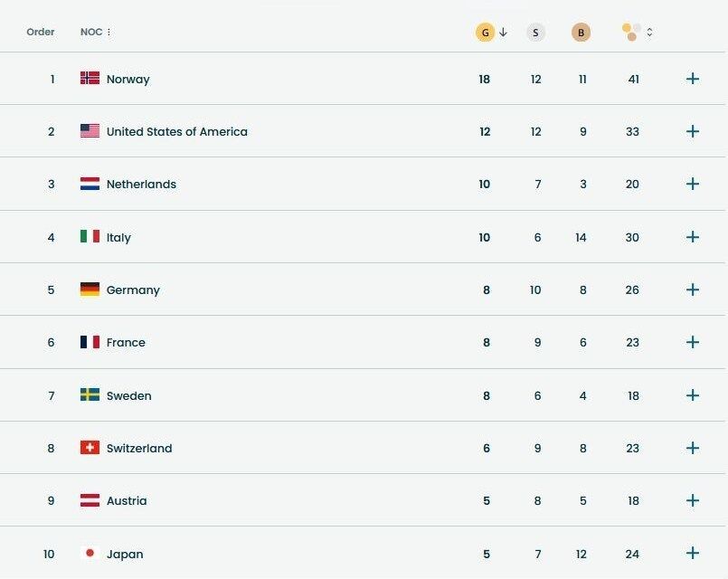728x579 pixels.
Task: Expand the United States of America row
Action: coord(693,131)
